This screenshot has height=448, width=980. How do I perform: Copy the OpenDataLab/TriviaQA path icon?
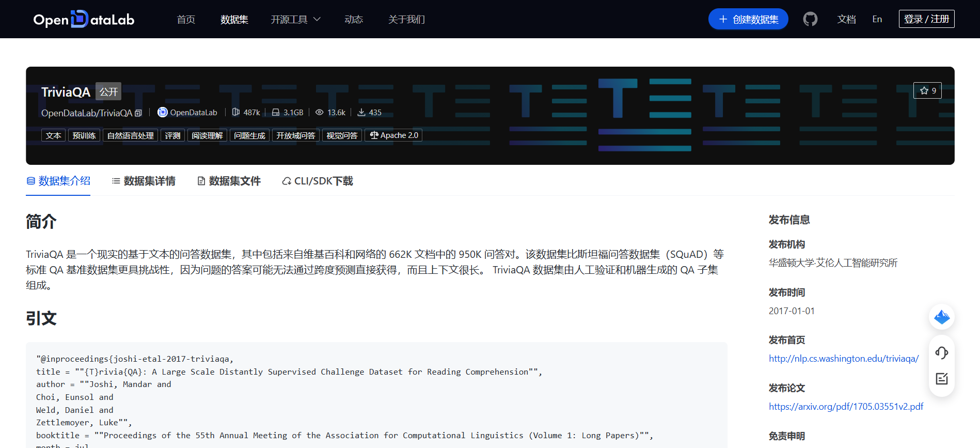(138, 113)
